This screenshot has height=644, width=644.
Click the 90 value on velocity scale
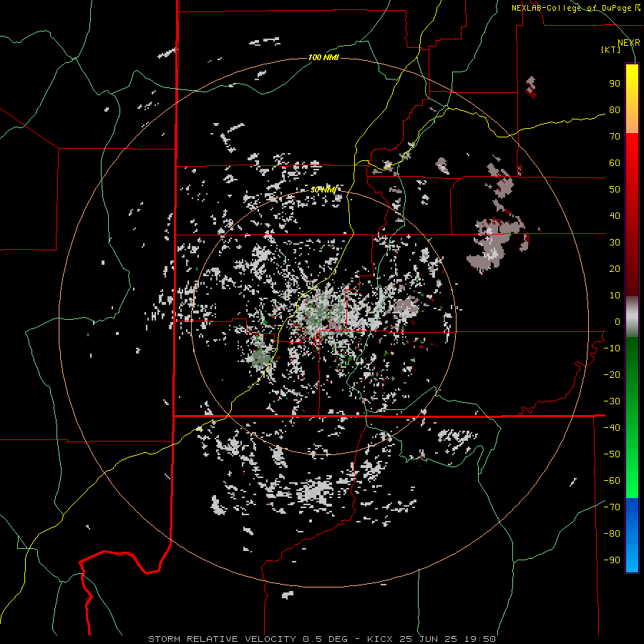click(615, 84)
